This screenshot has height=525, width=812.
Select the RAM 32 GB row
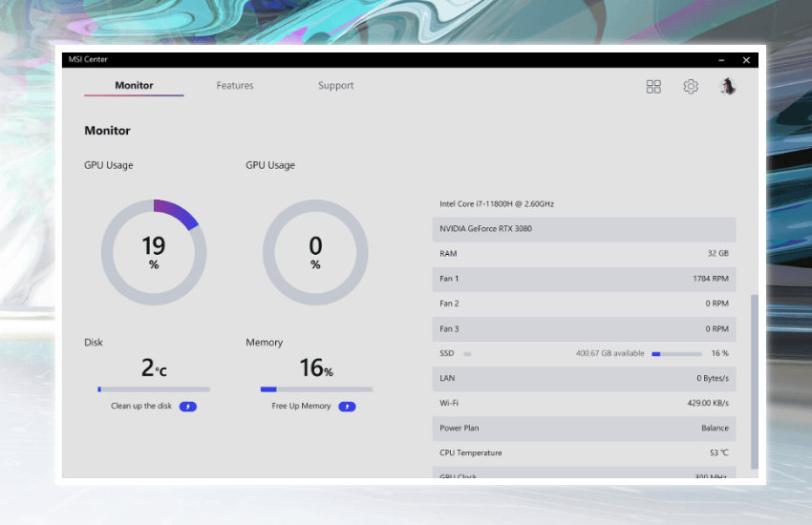[x=584, y=254]
